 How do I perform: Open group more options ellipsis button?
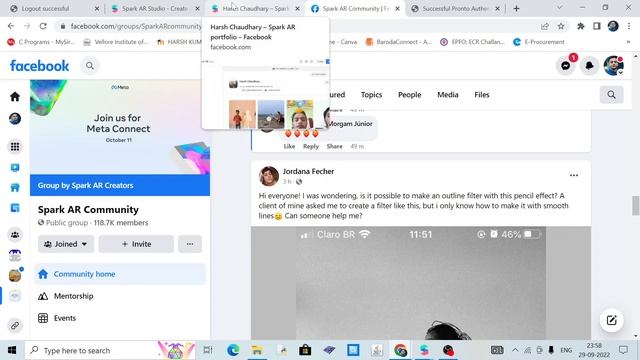pos(190,244)
